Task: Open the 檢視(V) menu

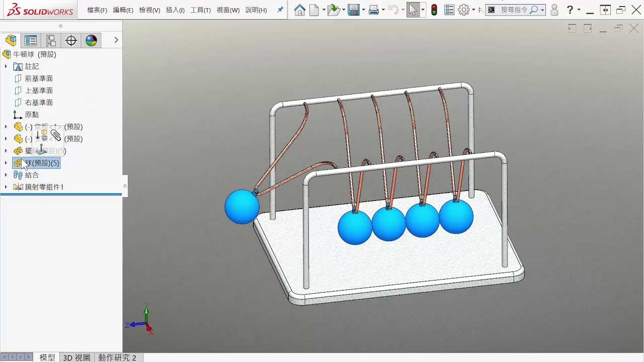Action: click(x=149, y=10)
